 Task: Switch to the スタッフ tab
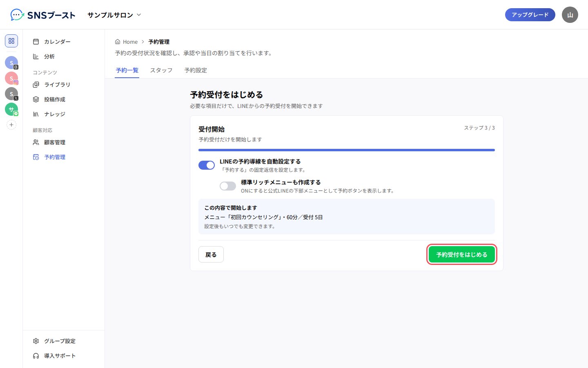pos(161,70)
